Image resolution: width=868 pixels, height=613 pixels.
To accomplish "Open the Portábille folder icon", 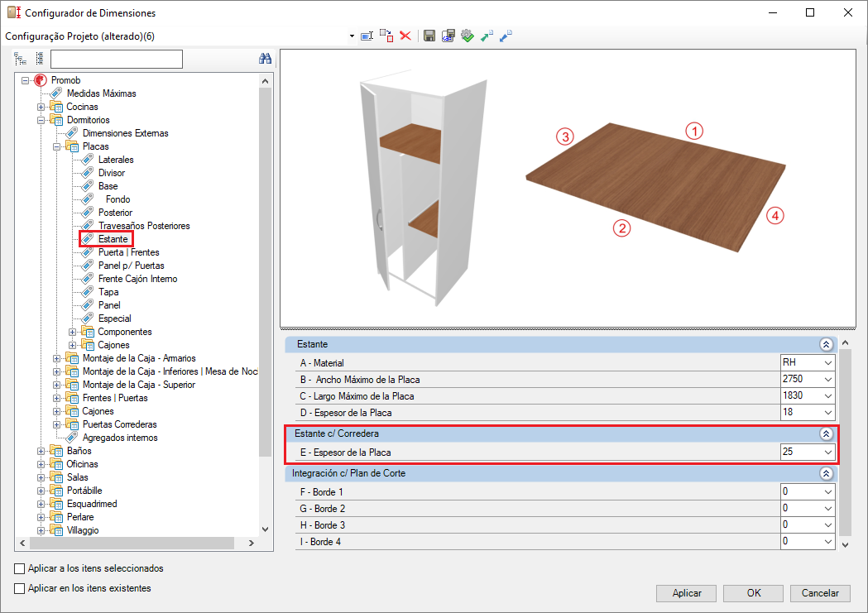I will tap(56, 491).
